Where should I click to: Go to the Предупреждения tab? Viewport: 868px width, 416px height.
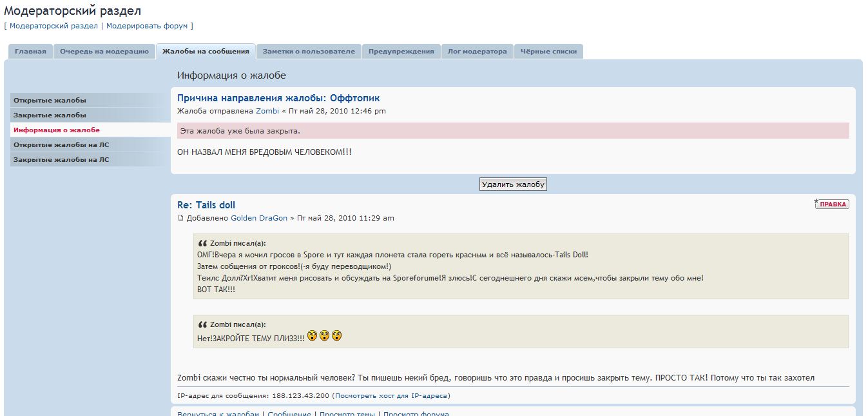[x=401, y=52]
